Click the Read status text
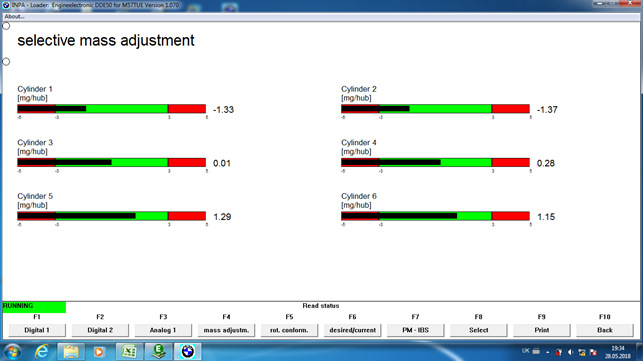 click(321, 306)
